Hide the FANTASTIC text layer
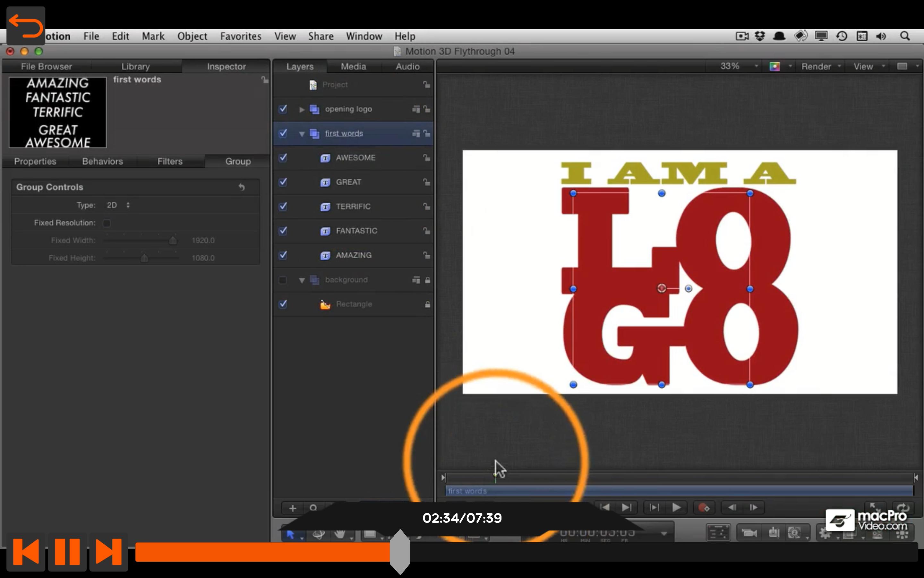Viewport: 924px width, 578px height. click(x=283, y=231)
